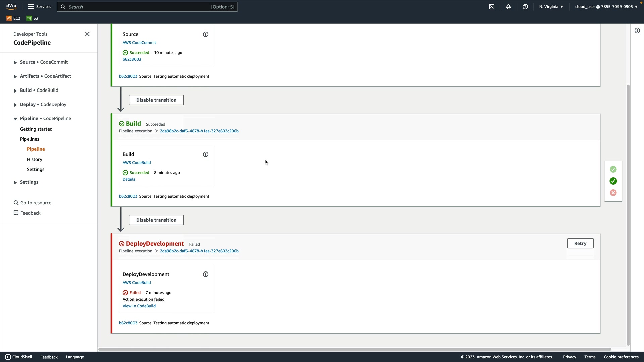The image size is (644, 362).
Task: Disable transition between Build and DeployDevelopment
Action: click(x=156, y=220)
